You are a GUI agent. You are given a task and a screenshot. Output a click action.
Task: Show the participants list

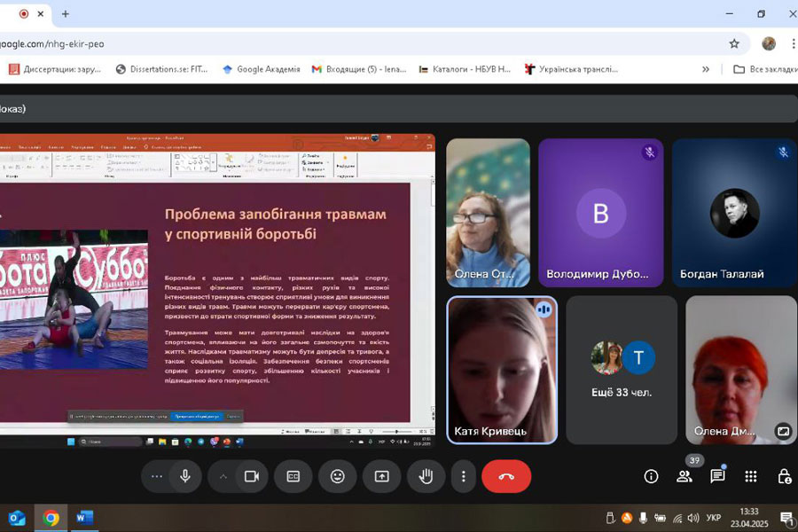pyautogui.click(x=685, y=476)
